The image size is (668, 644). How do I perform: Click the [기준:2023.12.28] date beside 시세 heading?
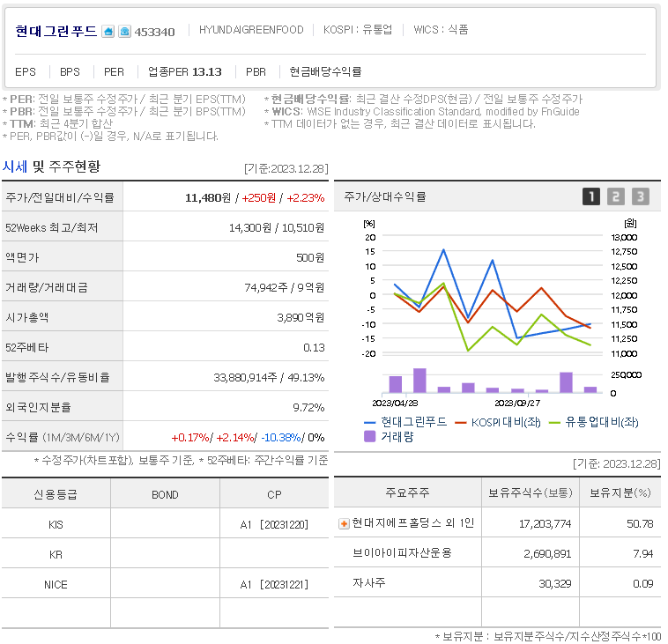click(x=286, y=168)
